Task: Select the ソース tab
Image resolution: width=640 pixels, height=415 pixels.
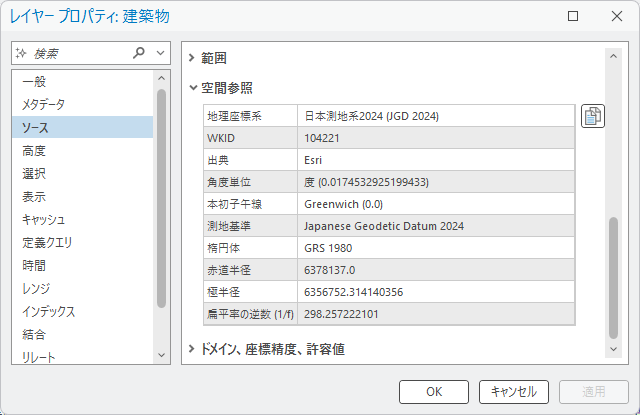Action: 35,127
